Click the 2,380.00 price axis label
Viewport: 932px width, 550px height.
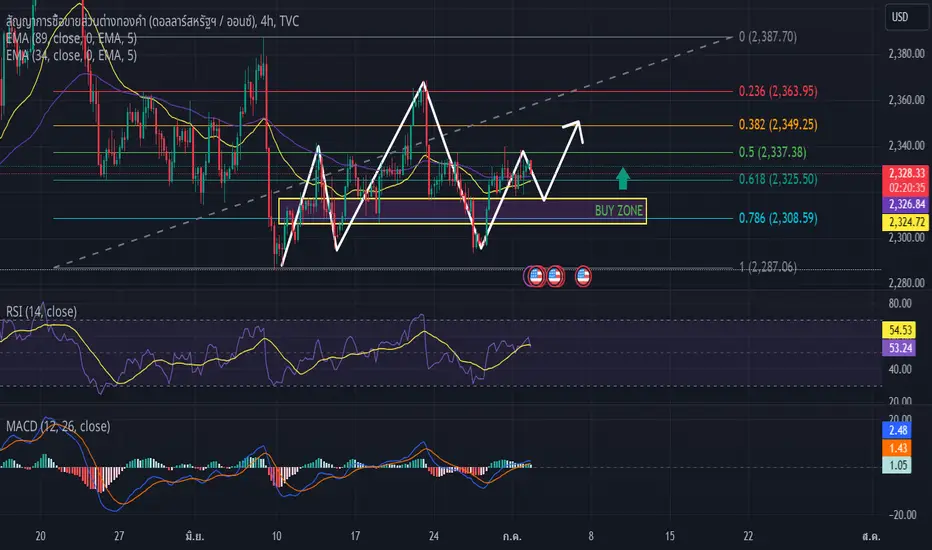[906, 54]
